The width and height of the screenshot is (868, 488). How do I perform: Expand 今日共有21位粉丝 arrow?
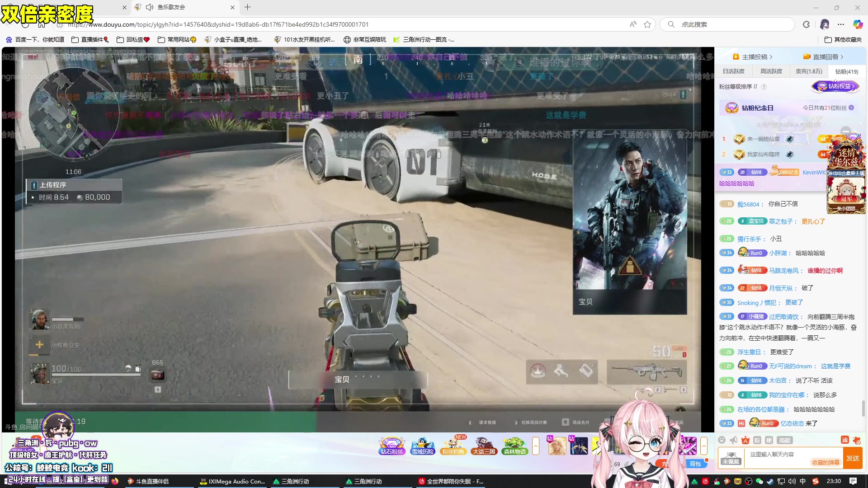[x=852, y=108]
